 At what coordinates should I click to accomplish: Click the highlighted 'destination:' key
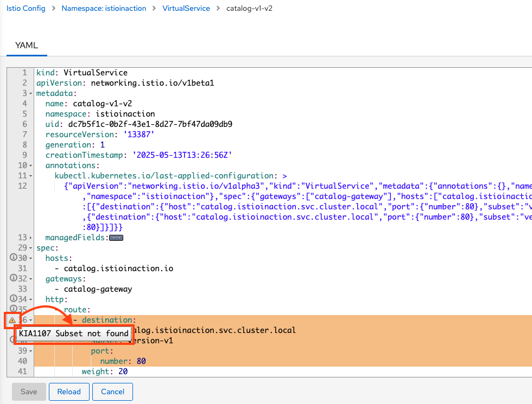(x=109, y=320)
